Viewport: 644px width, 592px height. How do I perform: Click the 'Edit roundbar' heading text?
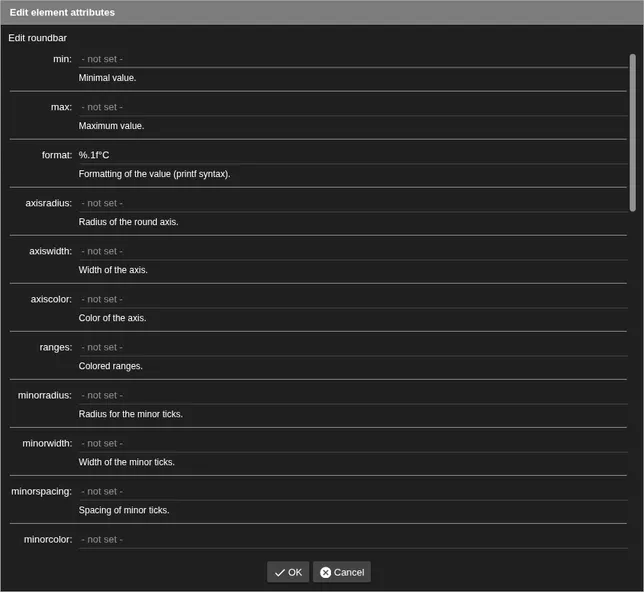37,38
